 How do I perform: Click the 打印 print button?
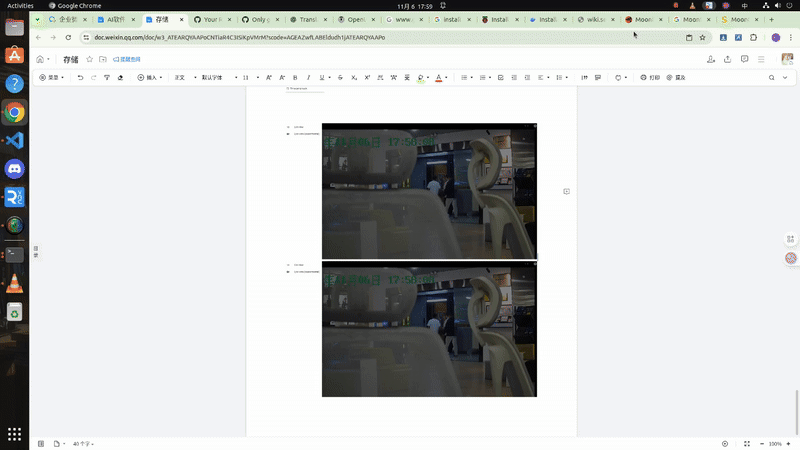click(x=651, y=77)
